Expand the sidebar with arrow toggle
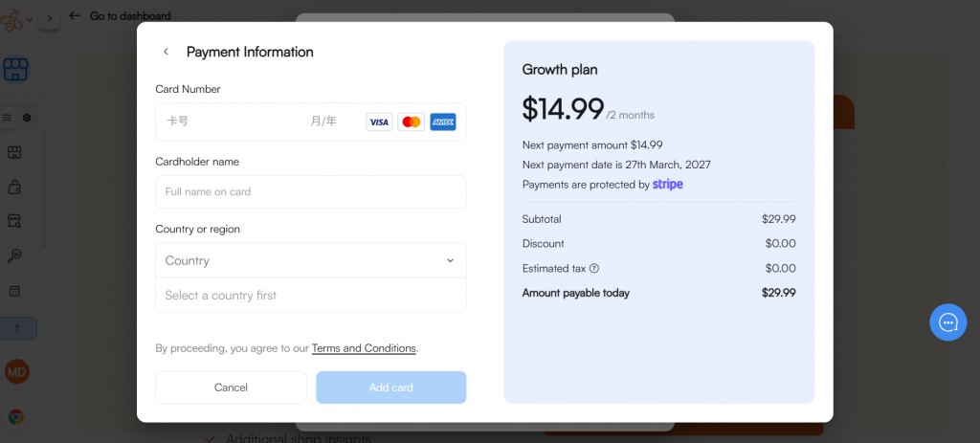Image resolution: width=980 pixels, height=443 pixels. pyautogui.click(x=50, y=17)
